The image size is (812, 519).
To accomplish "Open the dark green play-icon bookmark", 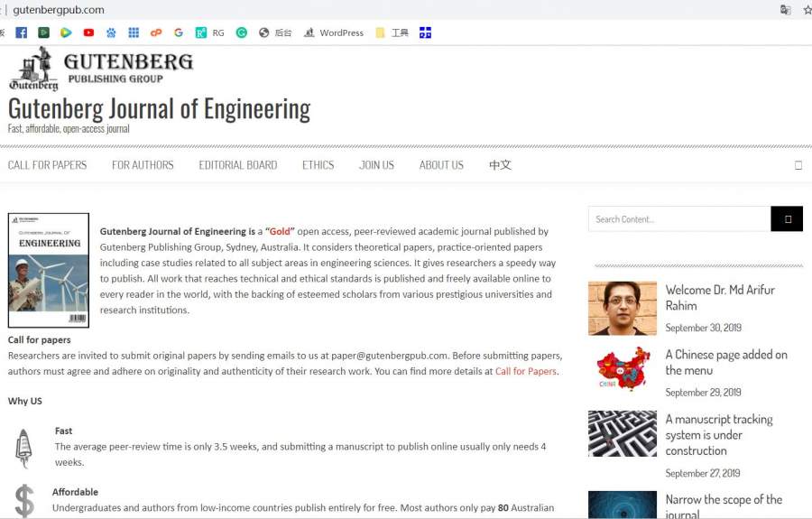I will tap(43, 32).
